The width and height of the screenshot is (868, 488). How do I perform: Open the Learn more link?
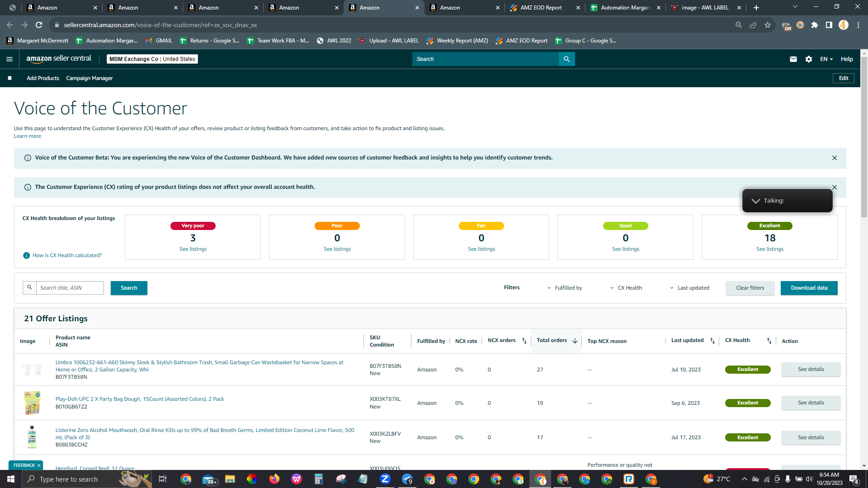tap(28, 136)
